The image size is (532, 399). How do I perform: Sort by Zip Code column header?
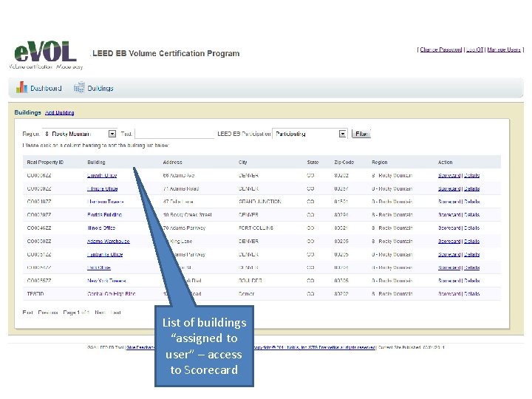click(344, 162)
